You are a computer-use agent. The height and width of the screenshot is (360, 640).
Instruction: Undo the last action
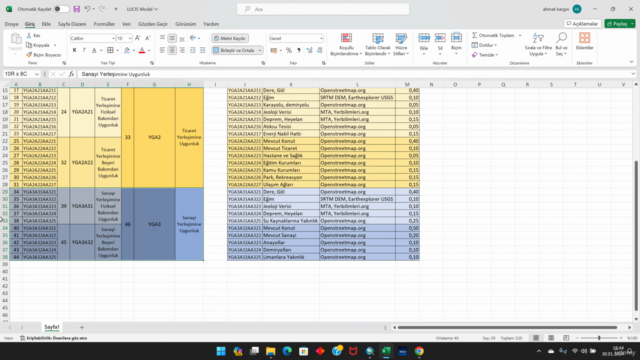click(87, 9)
